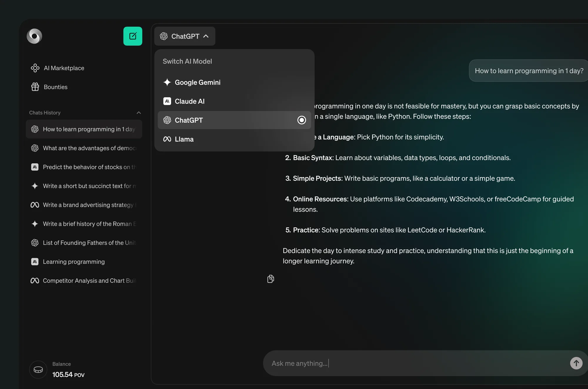Click the AI Marketplace nodes icon
588x389 pixels.
(35, 68)
